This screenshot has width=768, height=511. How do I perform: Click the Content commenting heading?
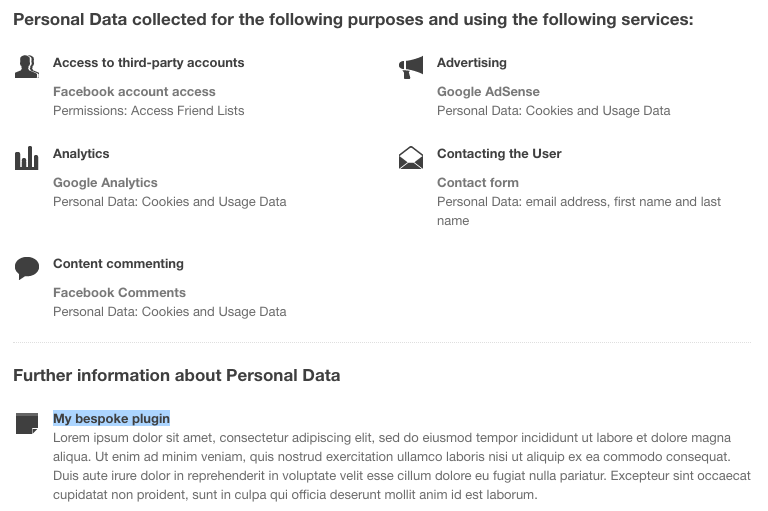(x=118, y=264)
